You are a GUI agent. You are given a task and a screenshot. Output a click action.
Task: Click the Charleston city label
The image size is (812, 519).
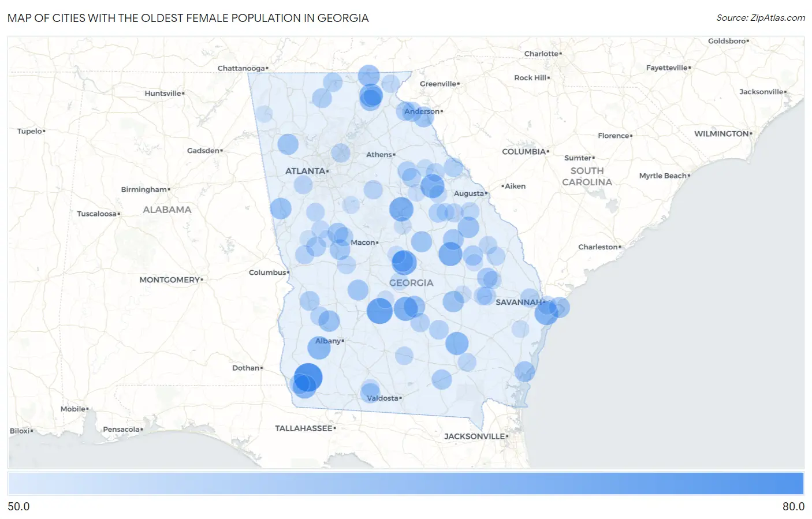(598, 247)
